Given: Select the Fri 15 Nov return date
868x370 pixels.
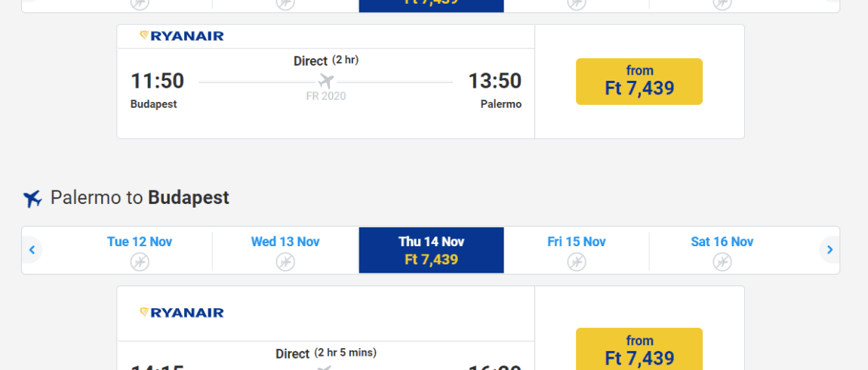Looking at the screenshot, I should [x=576, y=251].
